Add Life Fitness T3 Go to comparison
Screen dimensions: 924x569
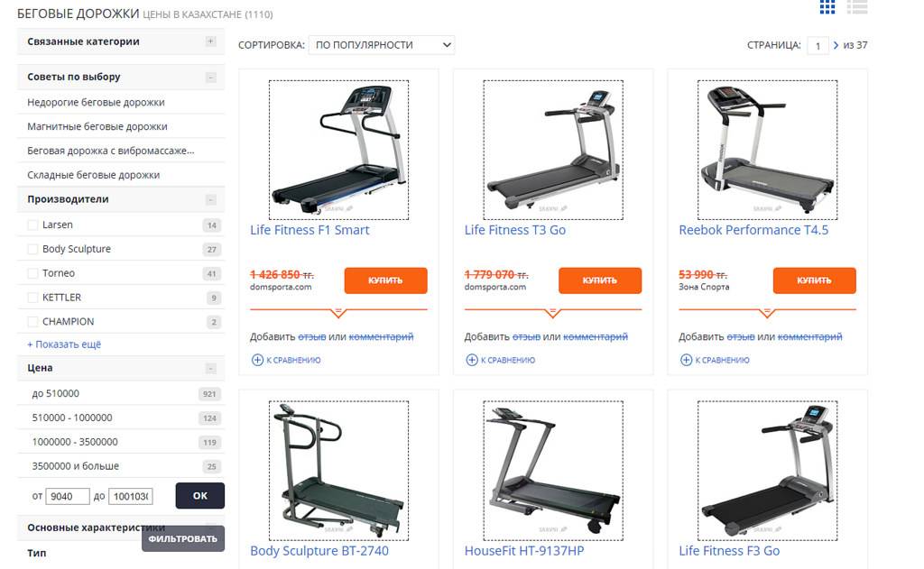pyautogui.click(x=501, y=360)
